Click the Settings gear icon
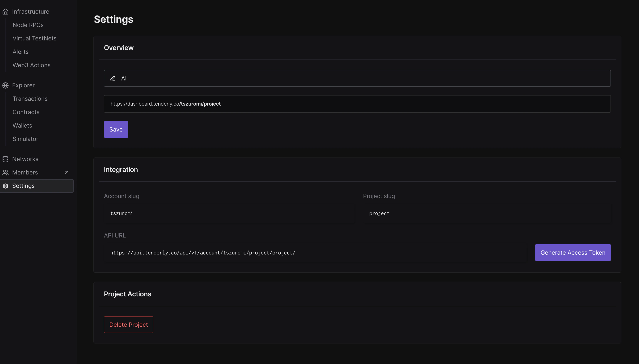 point(5,186)
